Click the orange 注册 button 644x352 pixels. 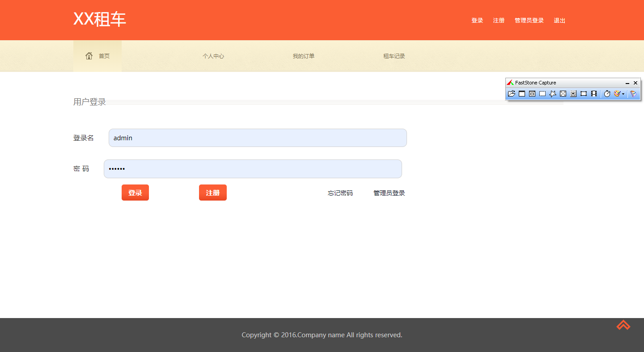coord(213,193)
